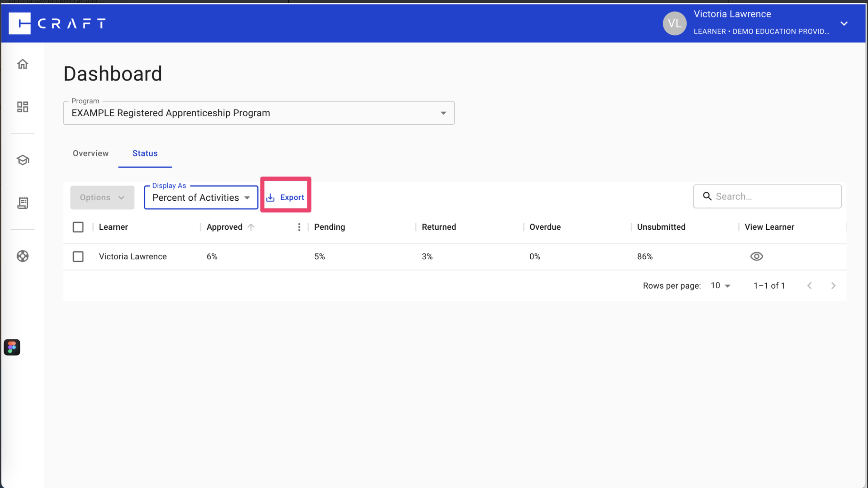Open the dashboard grid icon in sidebar
868x488 pixels.
coord(22,107)
